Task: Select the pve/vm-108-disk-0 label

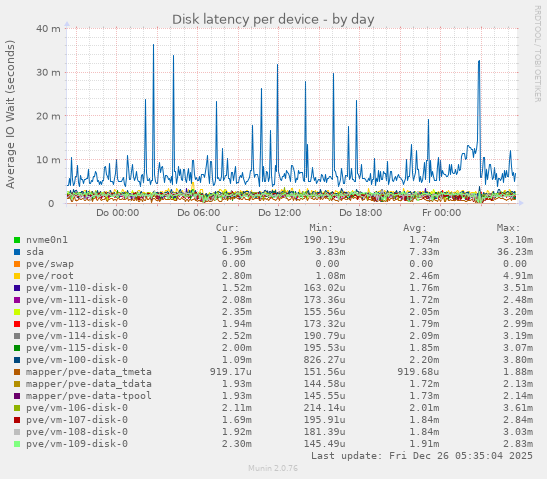Action: (x=77, y=432)
